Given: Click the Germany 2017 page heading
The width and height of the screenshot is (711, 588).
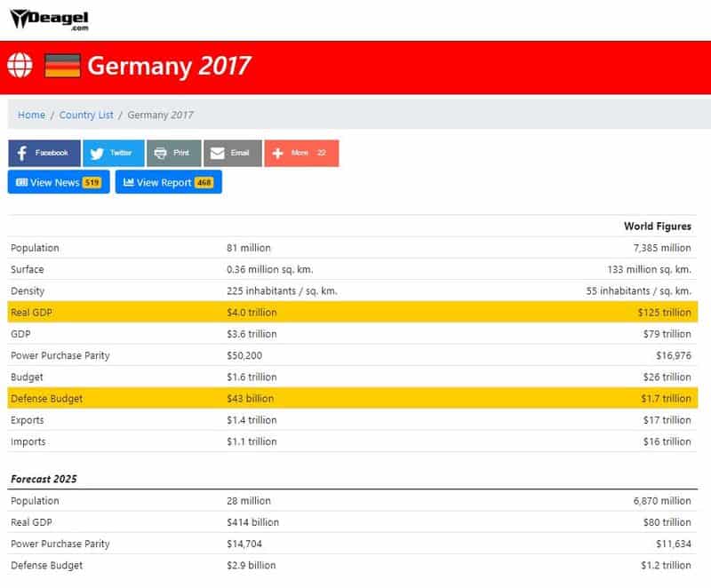Looking at the screenshot, I should point(169,66).
